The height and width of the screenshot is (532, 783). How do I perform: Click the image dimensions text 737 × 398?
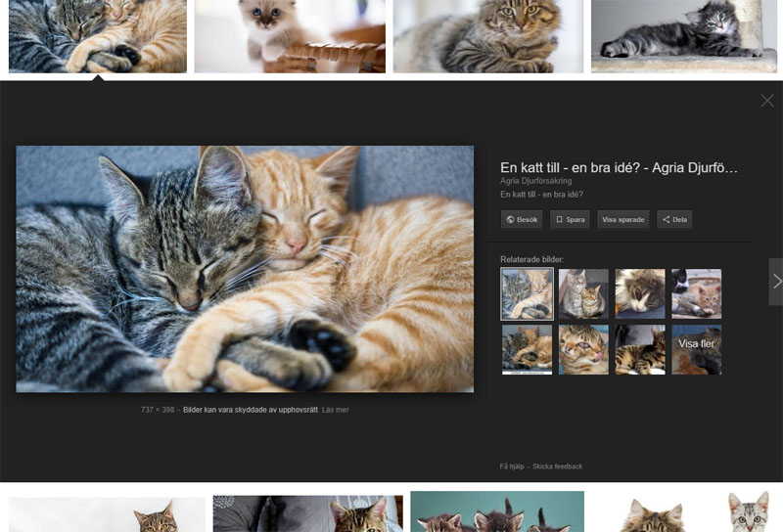tap(158, 410)
